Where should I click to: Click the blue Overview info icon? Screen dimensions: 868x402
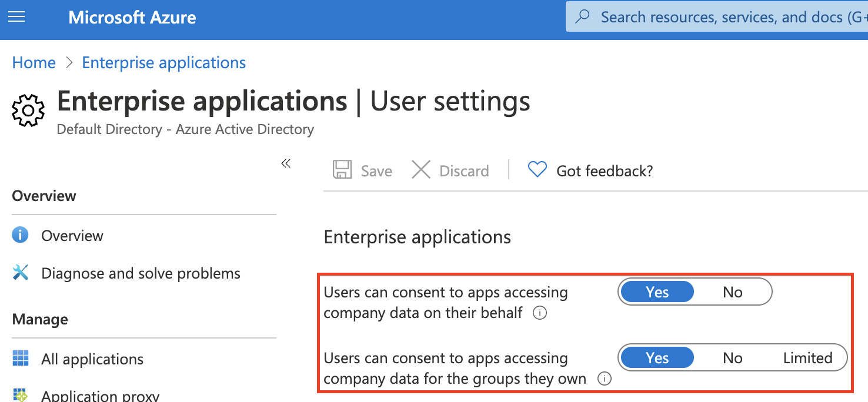(x=20, y=236)
